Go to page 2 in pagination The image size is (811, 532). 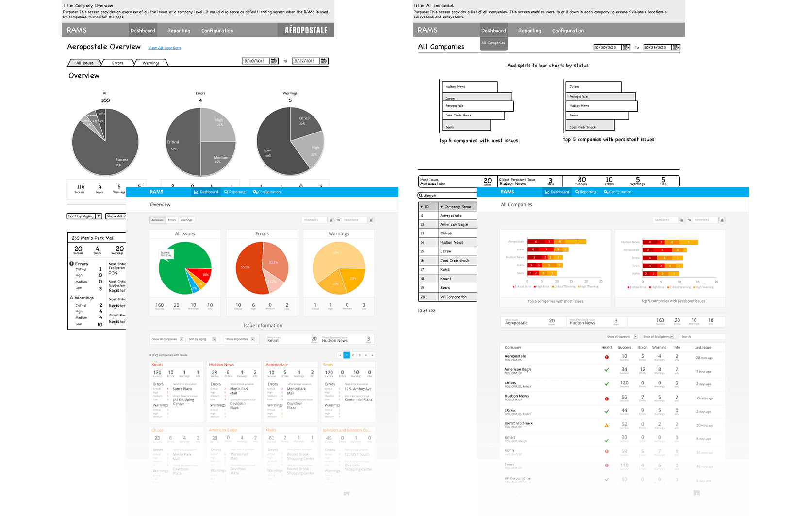(353, 355)
